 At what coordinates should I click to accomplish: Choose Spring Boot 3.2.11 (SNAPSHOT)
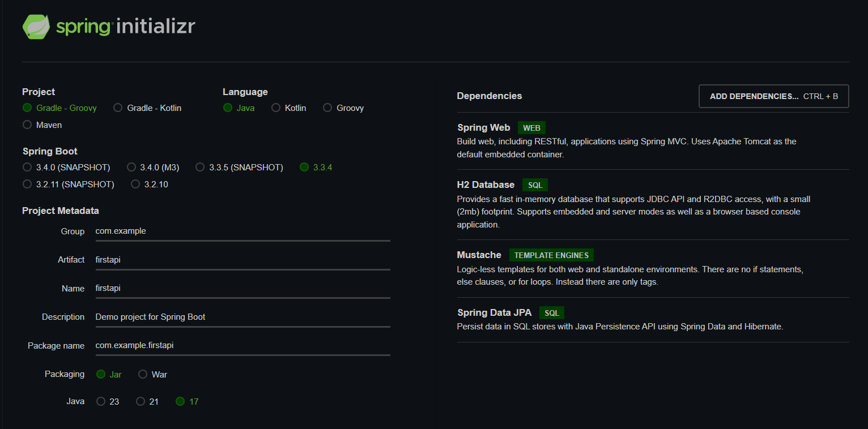[68, 184]
